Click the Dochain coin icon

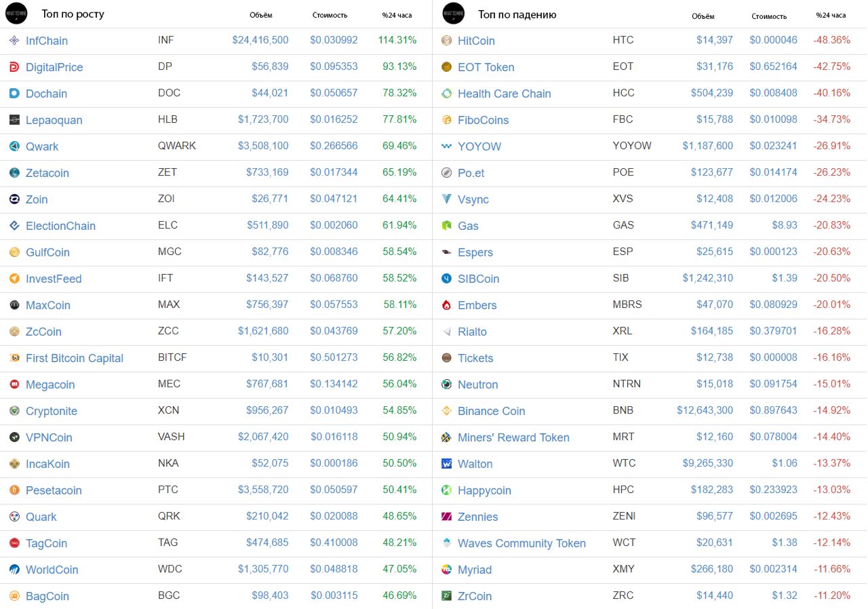click(x=14, y=94)
